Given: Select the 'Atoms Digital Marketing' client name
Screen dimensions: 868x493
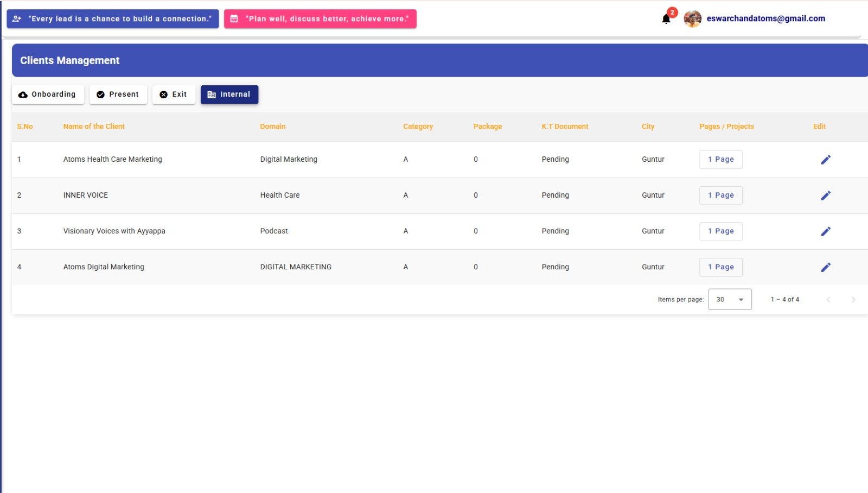Looking at the screenshot, I should coord(104,267).
